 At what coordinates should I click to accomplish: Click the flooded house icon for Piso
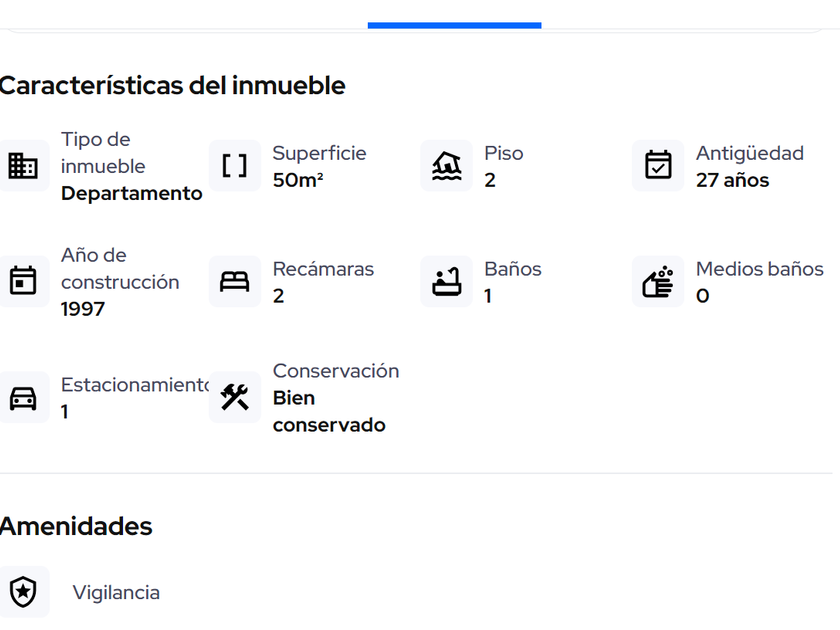[x=446, y=166]
